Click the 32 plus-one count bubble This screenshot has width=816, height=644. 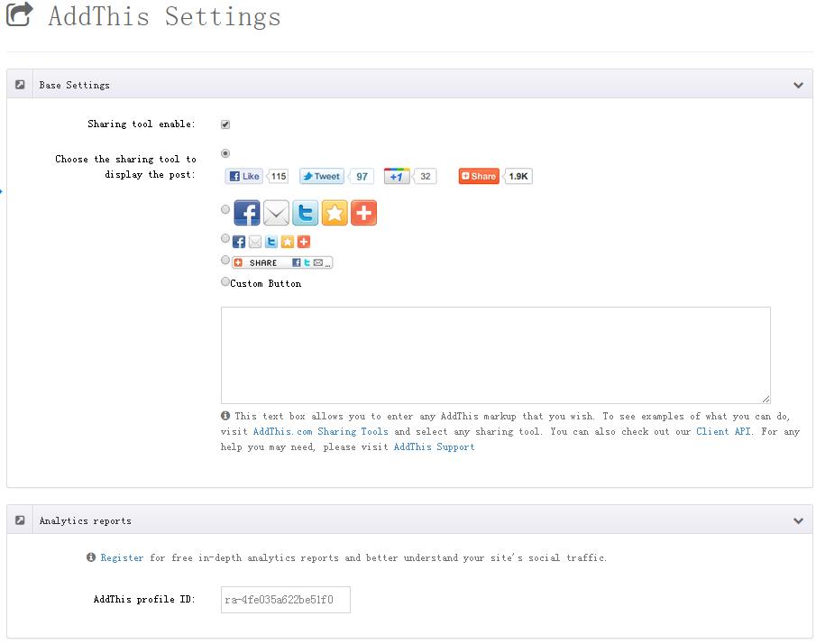425,177
